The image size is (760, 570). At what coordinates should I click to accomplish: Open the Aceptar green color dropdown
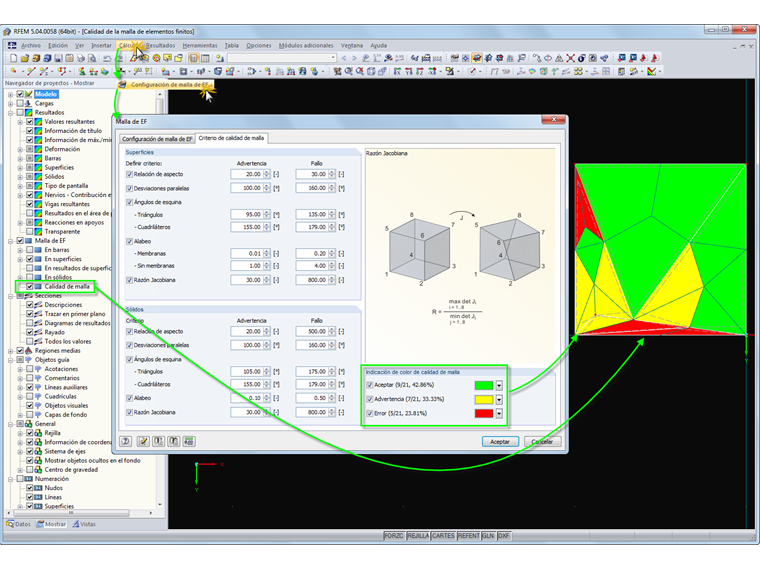(x=499, y=385)
